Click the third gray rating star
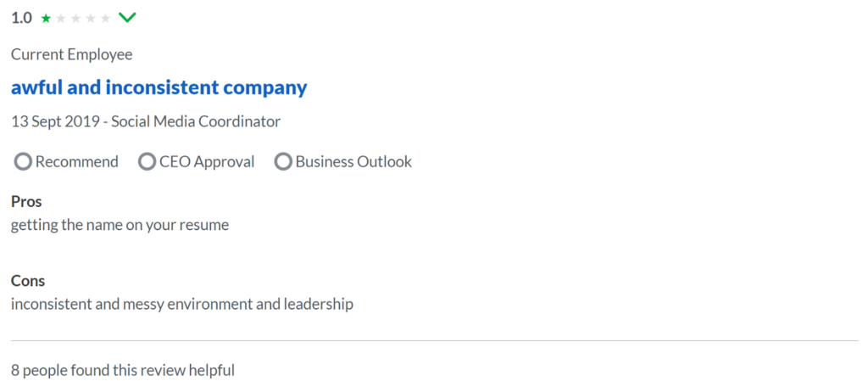The height and width of the screenshot is (381, 868). (75, 19)
